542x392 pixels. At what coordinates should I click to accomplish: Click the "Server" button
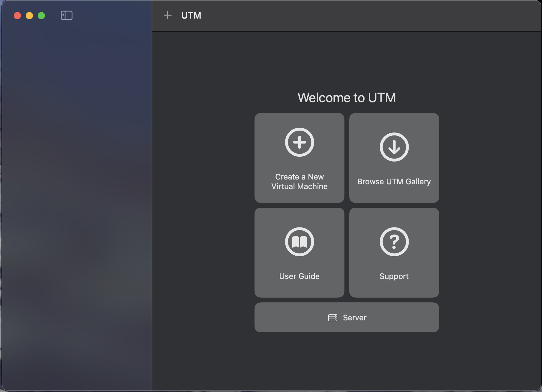click(347, 317)
